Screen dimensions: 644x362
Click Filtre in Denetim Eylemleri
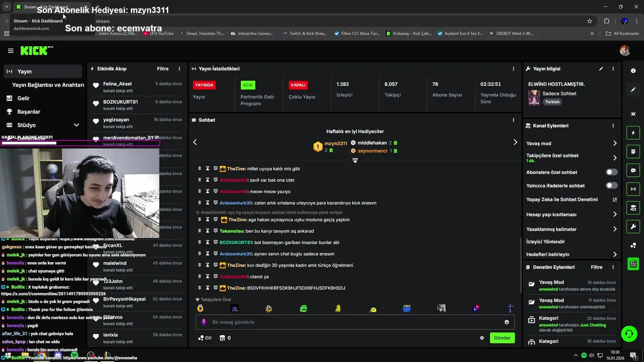coord(596,267)
